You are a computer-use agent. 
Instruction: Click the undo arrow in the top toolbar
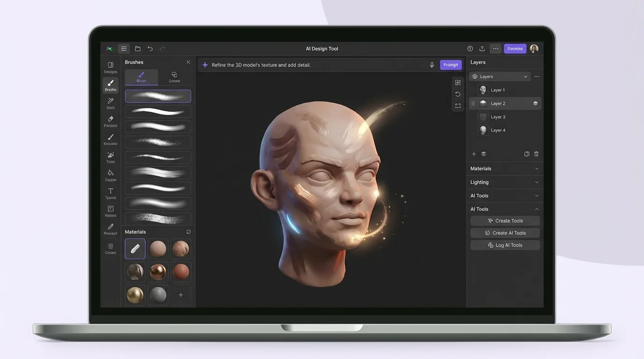pyautogui.click(x=150, y=48)
